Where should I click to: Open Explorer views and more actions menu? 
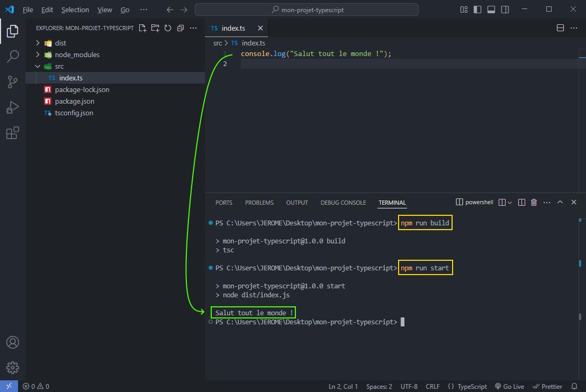pos(193,28)
